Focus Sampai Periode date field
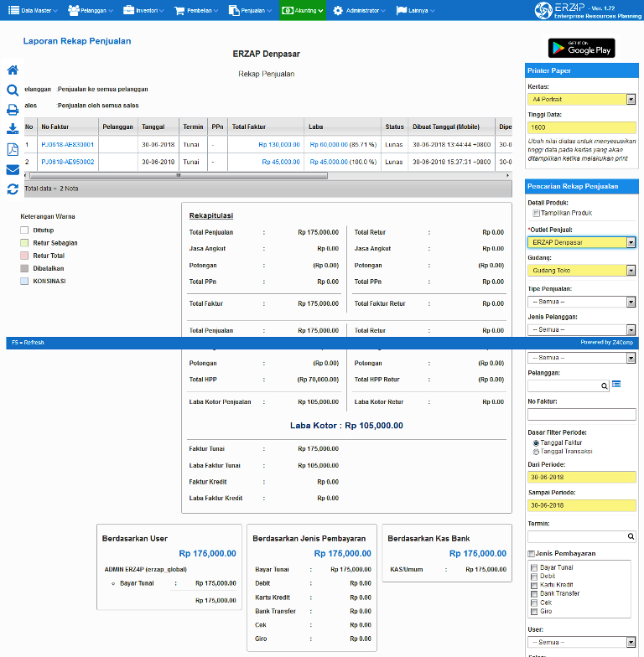 [x=582, y=505]
